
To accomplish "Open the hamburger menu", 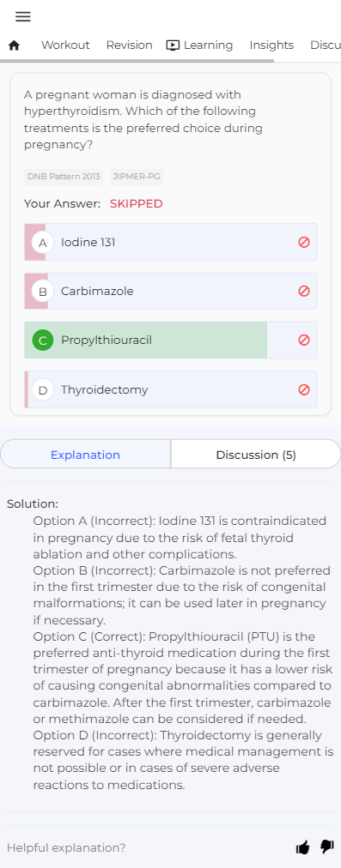I will coord(22,16).
